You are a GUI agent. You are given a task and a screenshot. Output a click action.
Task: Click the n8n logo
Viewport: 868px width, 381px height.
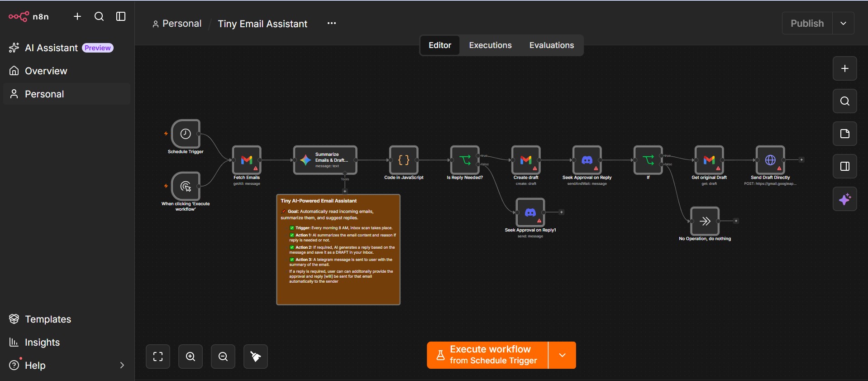click(29, 17)
